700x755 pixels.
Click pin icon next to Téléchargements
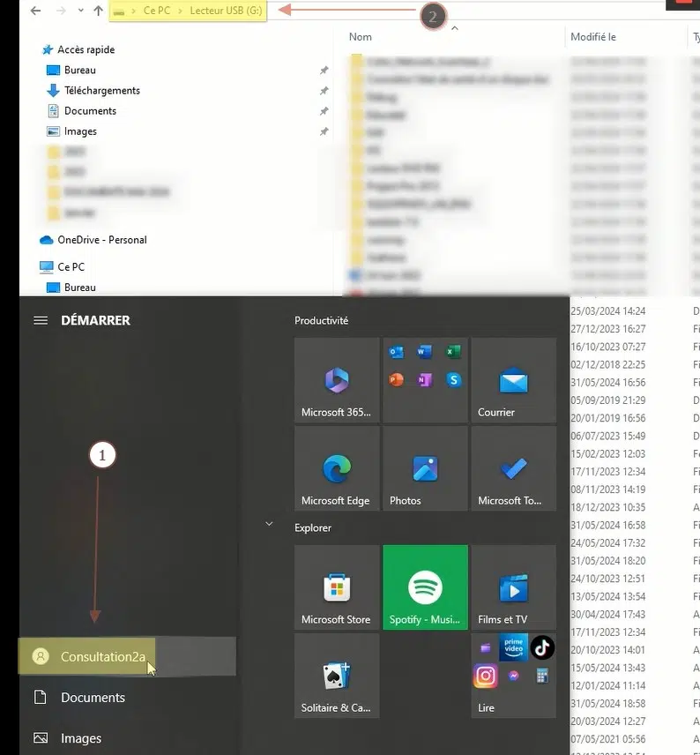[324, 91]
